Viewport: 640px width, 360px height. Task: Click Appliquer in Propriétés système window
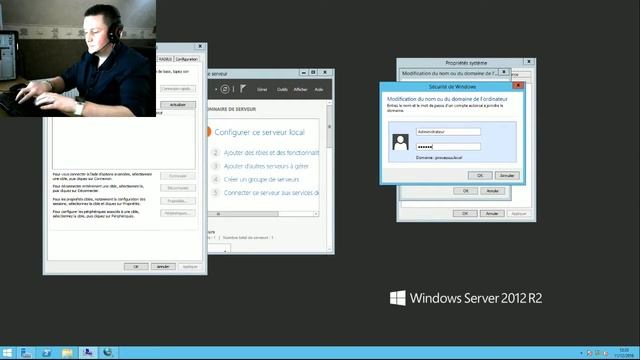click(519, 213)
